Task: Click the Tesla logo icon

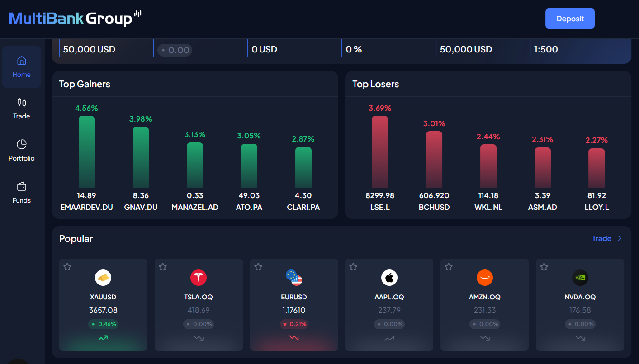Action: 199,277
